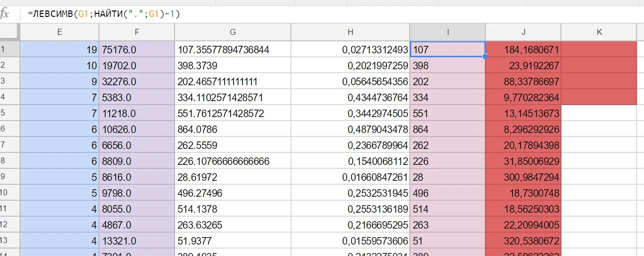Click empty white cell K5
Viewport: 644px width, 256px height.
click(599, 113)
